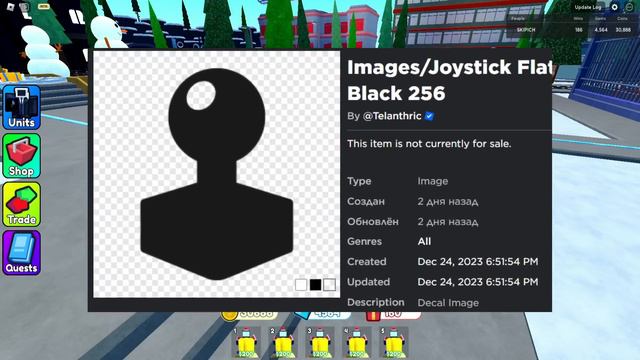The width and height of the screenshot is (640, 360).
Task: Open the Roblox chat icon
Action: tap(25, 7)
